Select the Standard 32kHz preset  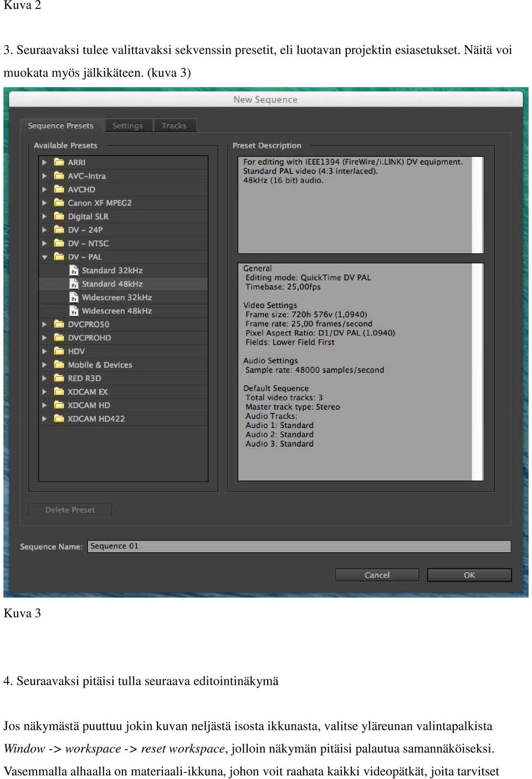112,270
